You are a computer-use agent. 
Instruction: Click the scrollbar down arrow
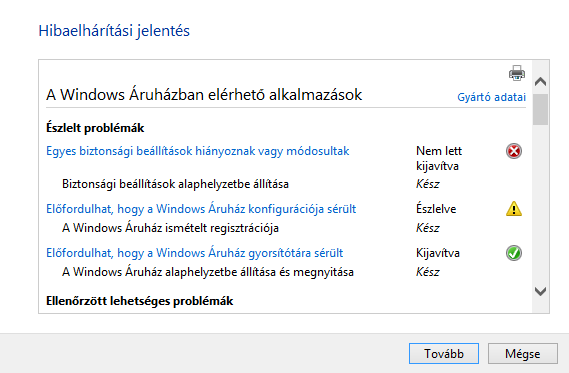pyautogui.click(x=540, y=291)
